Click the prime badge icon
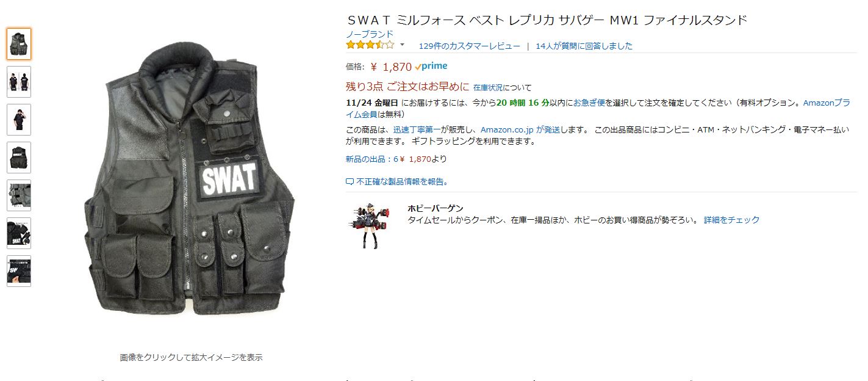The height and width of the screenshot is (381, 868). pos(431,67)
